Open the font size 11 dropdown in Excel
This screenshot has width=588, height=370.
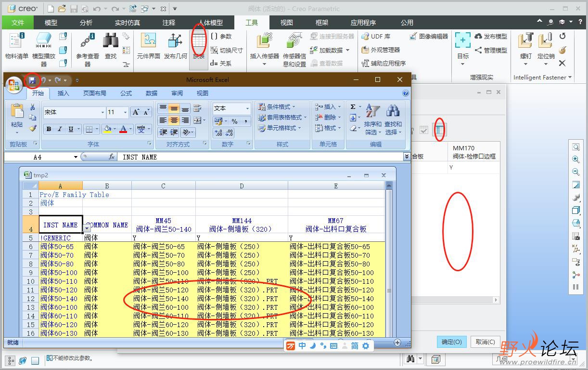125,112
